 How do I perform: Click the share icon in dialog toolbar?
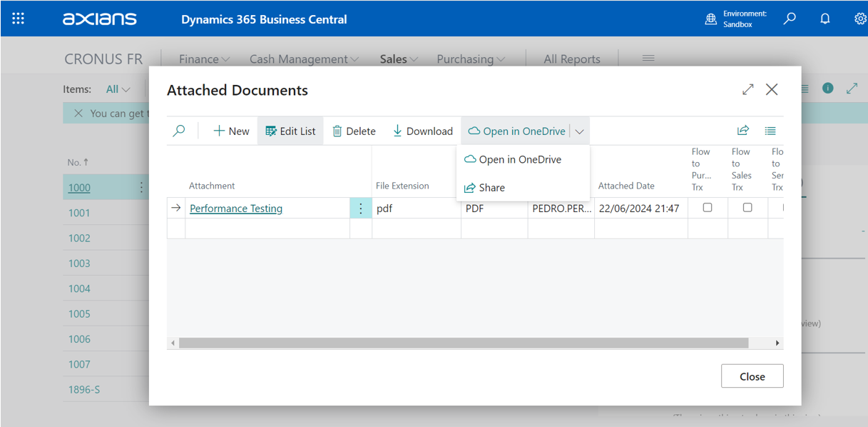click(743, 131)
